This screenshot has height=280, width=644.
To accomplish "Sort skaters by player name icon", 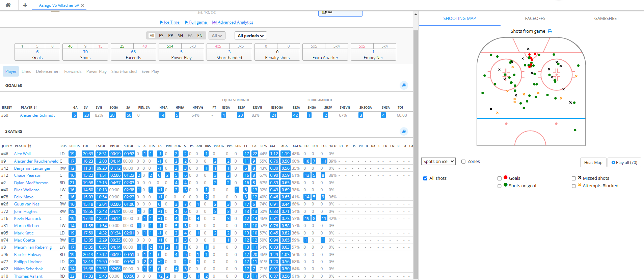I will tap(29, 146).
